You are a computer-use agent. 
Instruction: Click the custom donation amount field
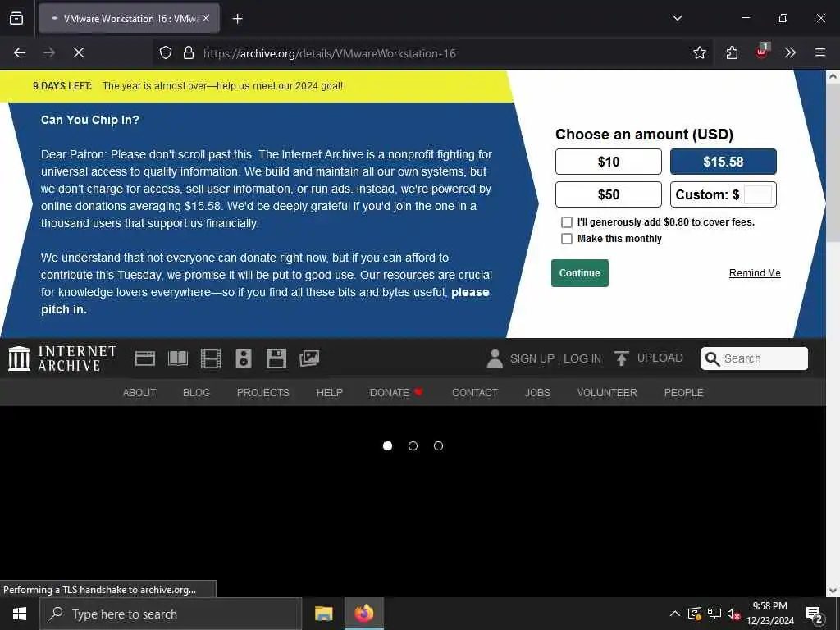(757, 194)
